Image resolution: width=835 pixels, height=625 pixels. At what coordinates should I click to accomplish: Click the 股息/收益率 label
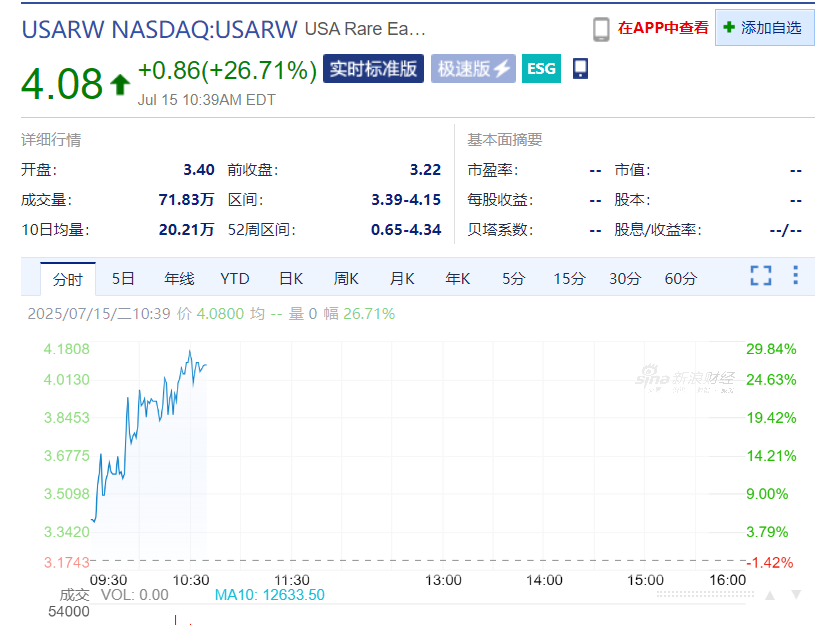pos(658,229)
